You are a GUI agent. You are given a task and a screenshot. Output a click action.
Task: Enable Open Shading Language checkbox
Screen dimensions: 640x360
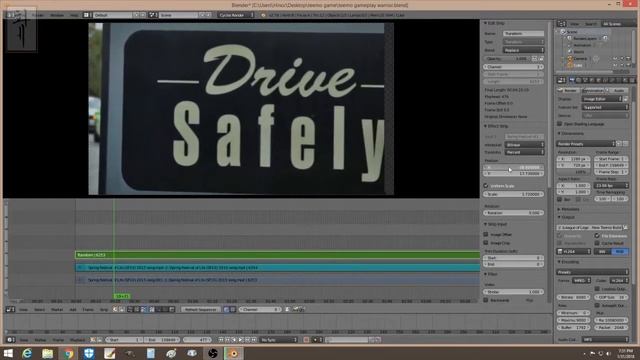coord(560,124)
